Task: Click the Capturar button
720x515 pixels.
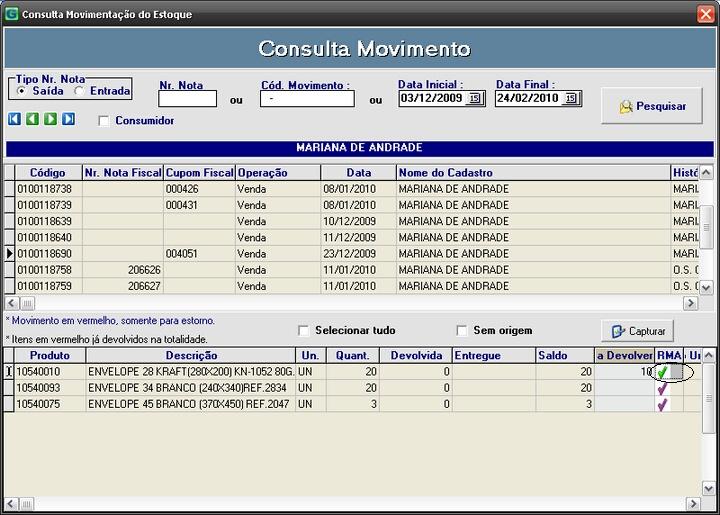Action: click(637, 331)
